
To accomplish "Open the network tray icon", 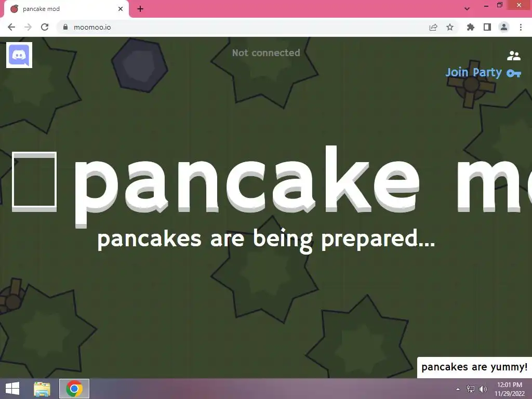I will [471, 389].
